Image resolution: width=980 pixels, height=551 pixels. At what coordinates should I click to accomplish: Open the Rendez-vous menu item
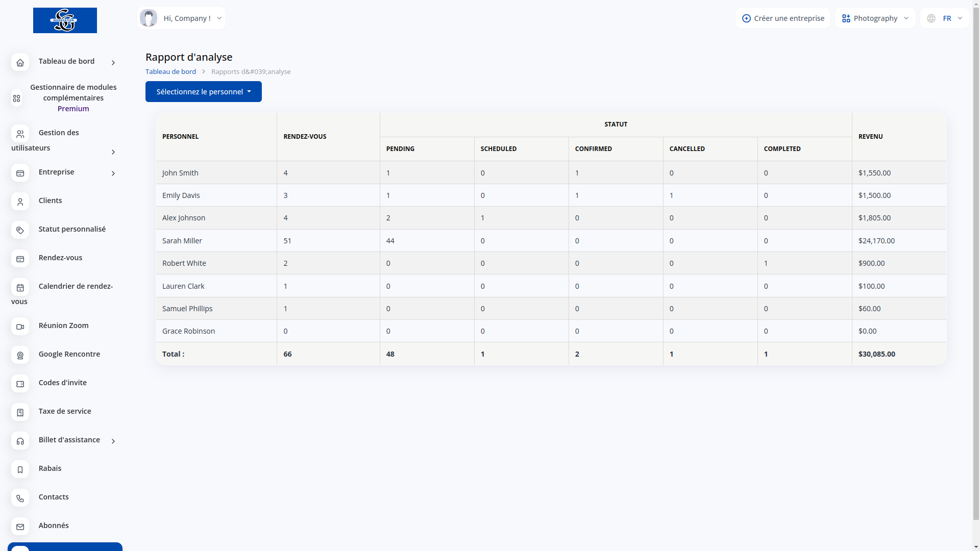coord(60,258)
